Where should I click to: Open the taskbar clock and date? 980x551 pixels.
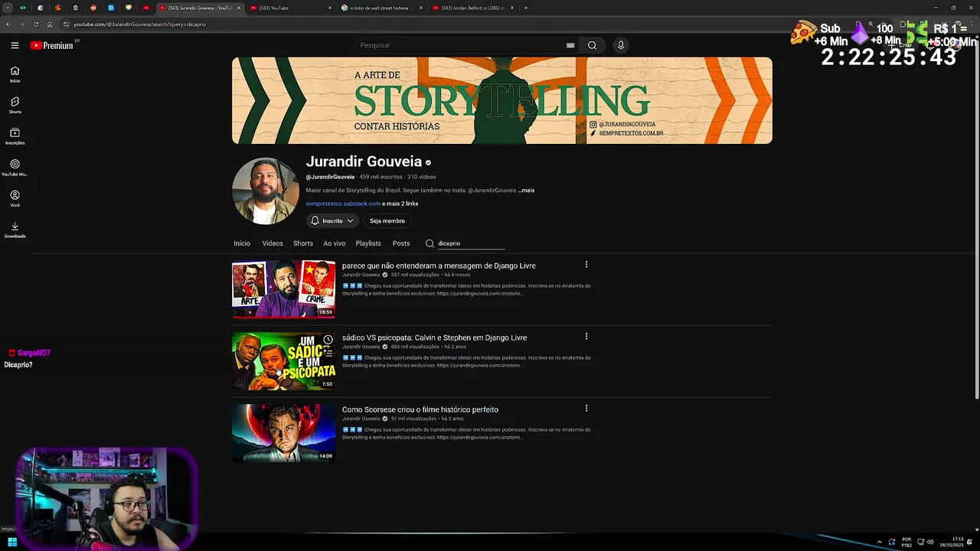(952, 543)
